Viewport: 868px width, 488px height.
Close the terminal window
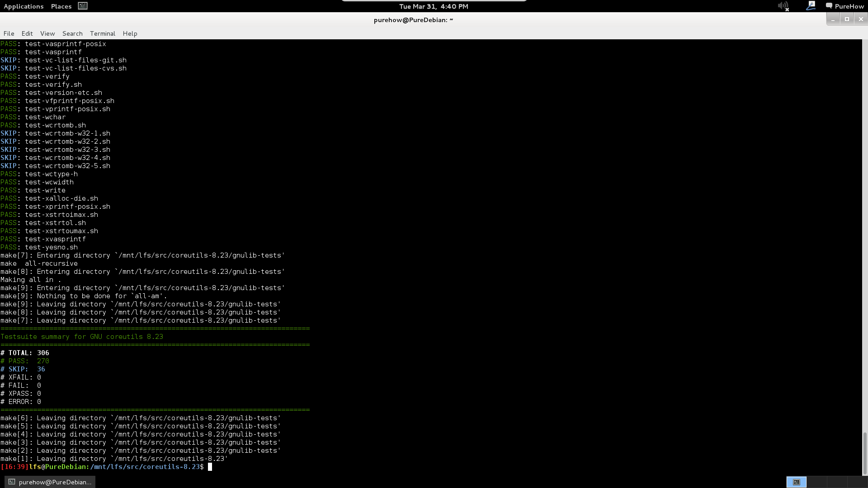(x=861, y=19)
